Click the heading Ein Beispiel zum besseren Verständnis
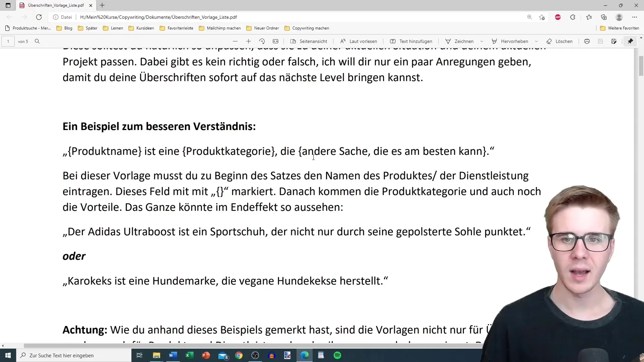 point(159,126)
